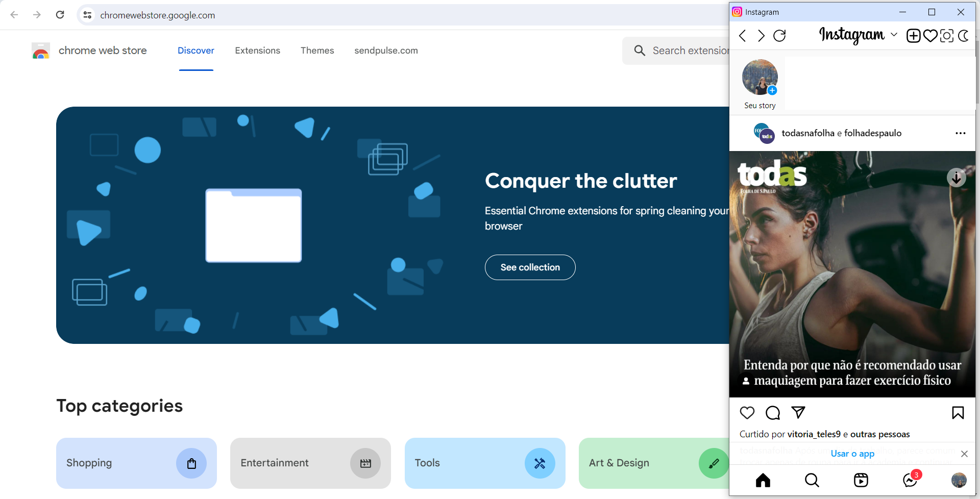This screenshot has height=499, width=980.
Task: Open the chrome web store home title
Action: click(103, 51)
